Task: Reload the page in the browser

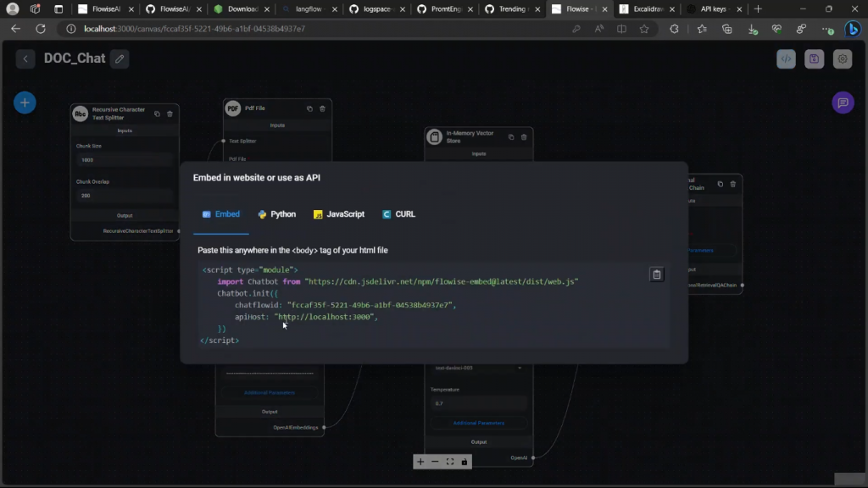Action: [x=41, y=29]
